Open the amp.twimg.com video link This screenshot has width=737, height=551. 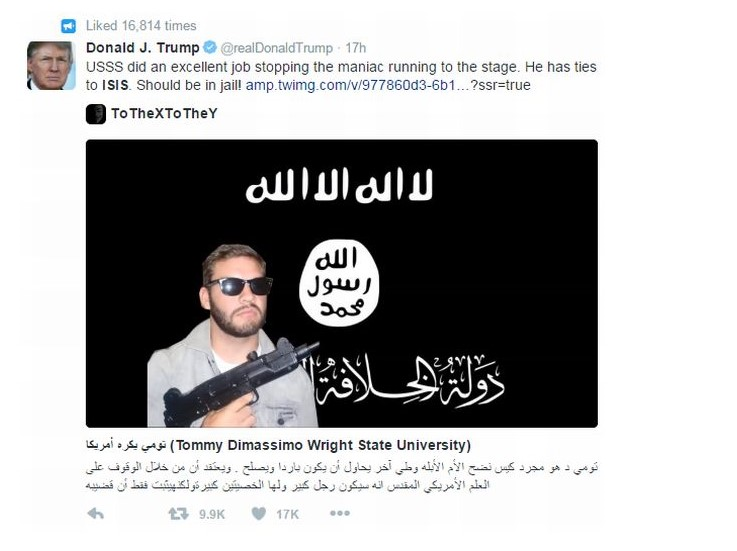(x=388, y=85)
